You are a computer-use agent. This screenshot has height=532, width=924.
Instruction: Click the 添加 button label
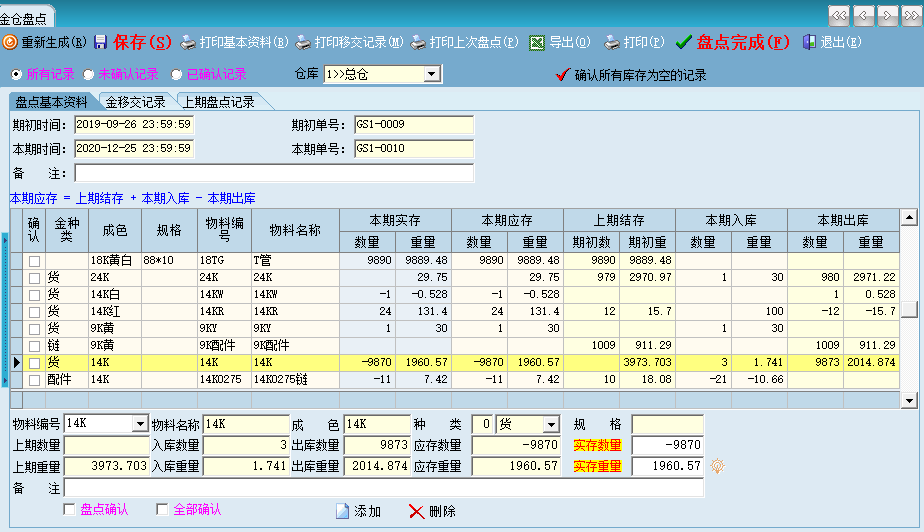(x=367, y=511)
